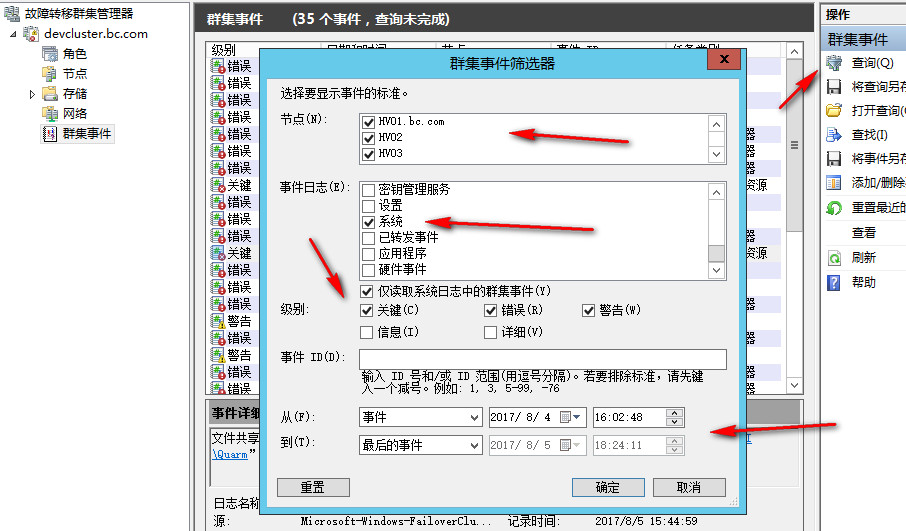Click node list scroll up arrow
This screenshot has height=531, width=906.
coord(716,124)
